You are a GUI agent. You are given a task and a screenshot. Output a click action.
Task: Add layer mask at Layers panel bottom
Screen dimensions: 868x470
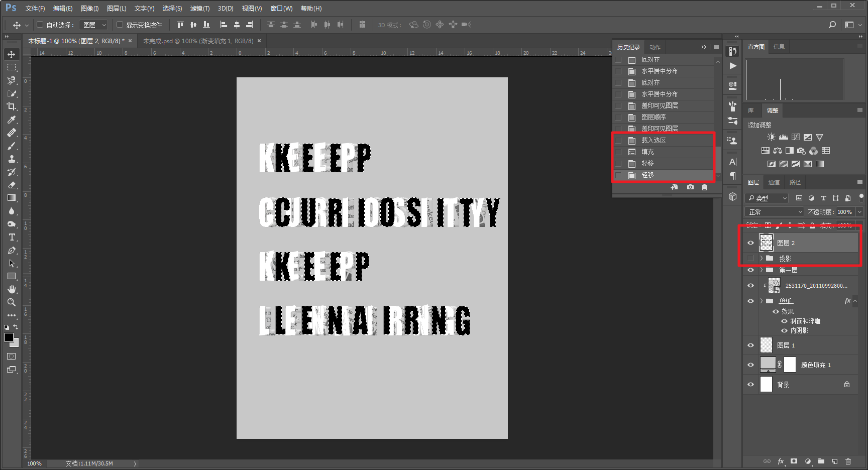794,461
